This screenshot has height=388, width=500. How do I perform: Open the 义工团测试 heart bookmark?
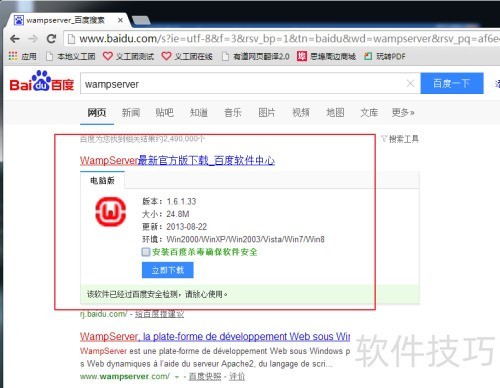128,56
